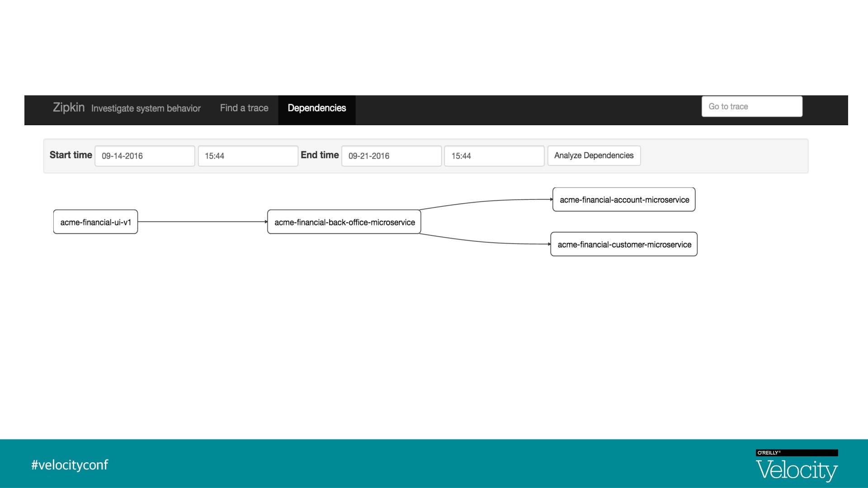Viewport: 868px width, 488px height.
Task: Select the acme-financial-account-microservice node
Action: coord(624,200)
